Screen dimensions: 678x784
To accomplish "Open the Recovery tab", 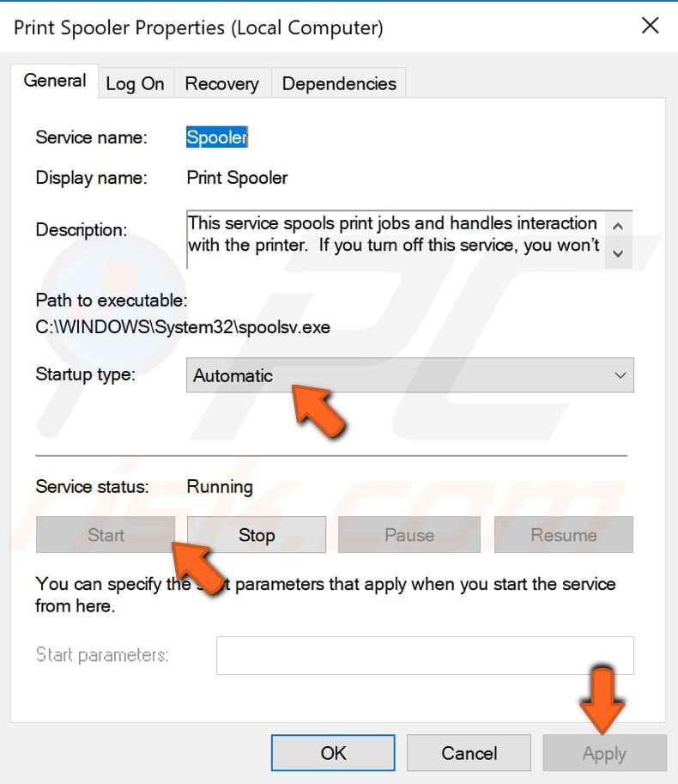I will point(221,83).
